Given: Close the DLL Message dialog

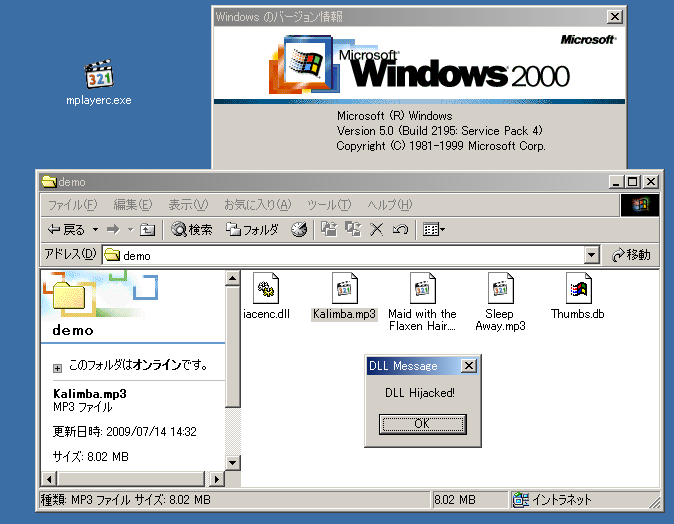Looking at the screenshot, I should [x=469, y=366].
